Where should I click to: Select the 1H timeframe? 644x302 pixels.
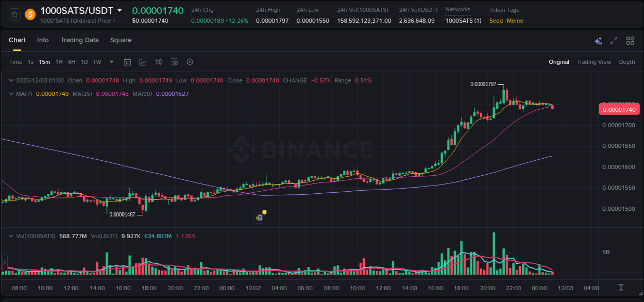pyautogui.click(x=59, y=62)
